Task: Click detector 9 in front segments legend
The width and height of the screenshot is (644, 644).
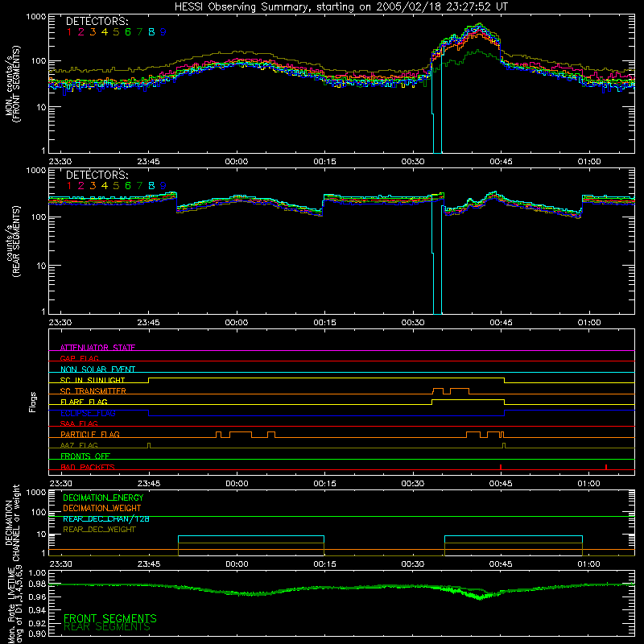Action: 163,32
